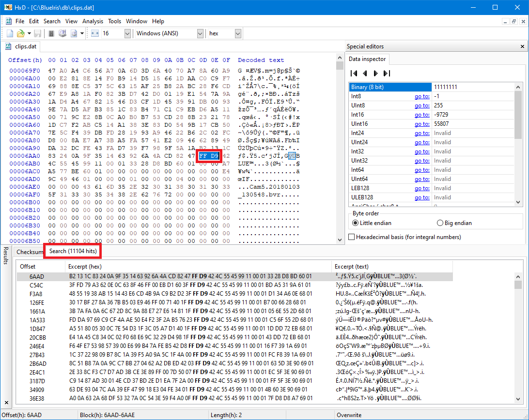Select search result at offset C54C

(x=235, y=285)
